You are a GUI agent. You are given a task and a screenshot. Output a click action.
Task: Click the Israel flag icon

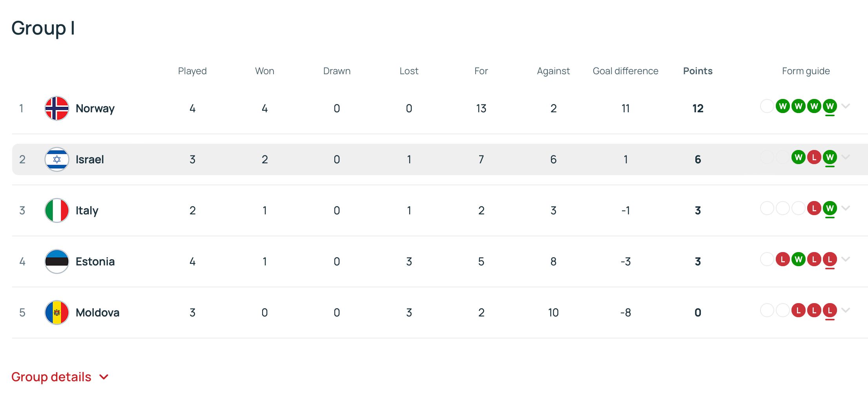57,159
